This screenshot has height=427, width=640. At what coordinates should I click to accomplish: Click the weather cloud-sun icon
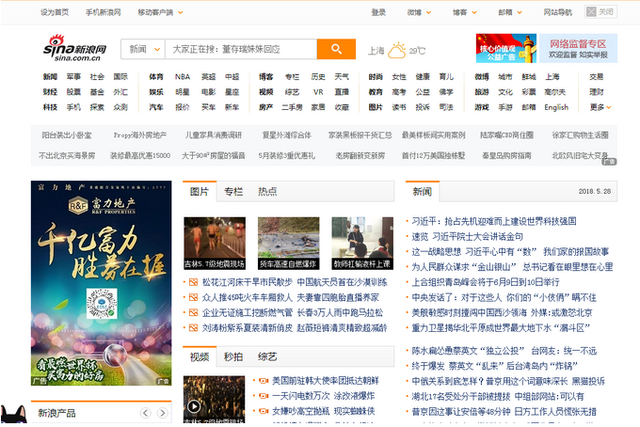coord(396,50)
